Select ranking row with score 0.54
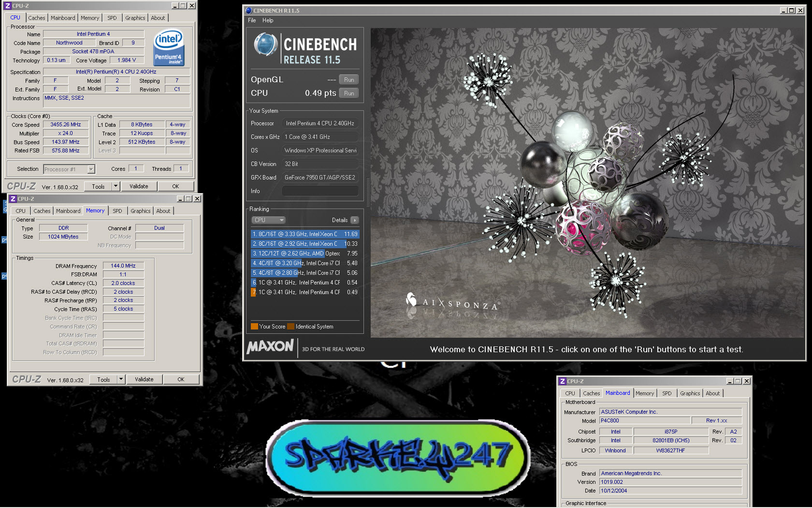 click(305, 283)
